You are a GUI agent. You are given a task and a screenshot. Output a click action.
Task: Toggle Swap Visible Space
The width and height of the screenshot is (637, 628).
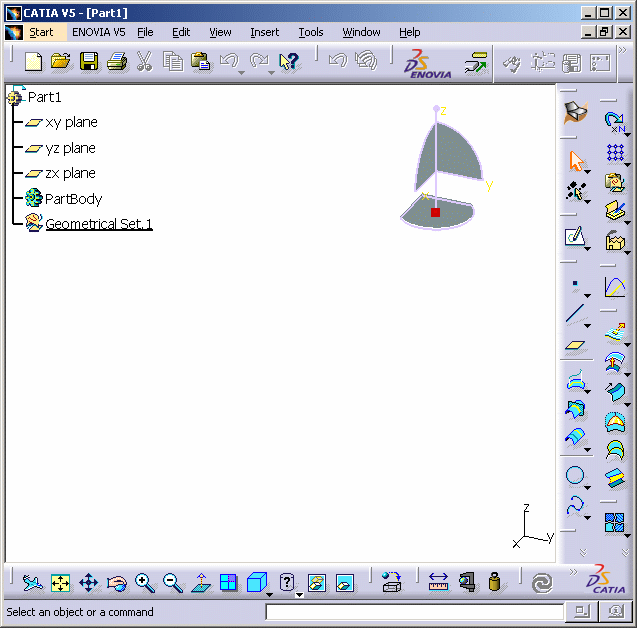tap(345, 583)
